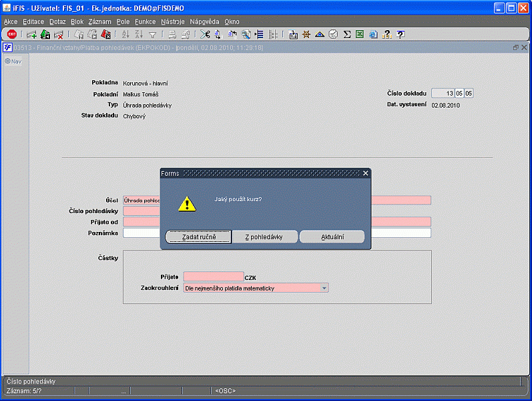Click the Internet Explorer browser icon
The image size is (532, 401).
373,35
